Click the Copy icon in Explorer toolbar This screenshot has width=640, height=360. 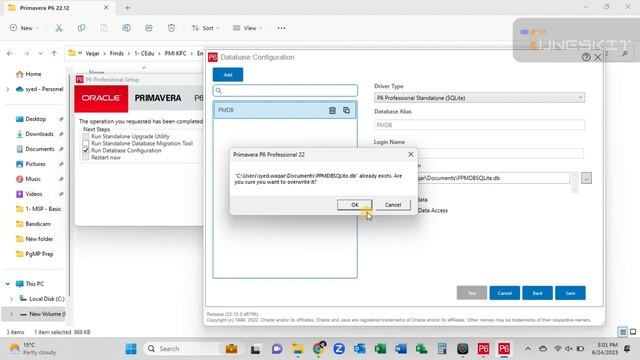pyautogui.click(x=81, y=28)
